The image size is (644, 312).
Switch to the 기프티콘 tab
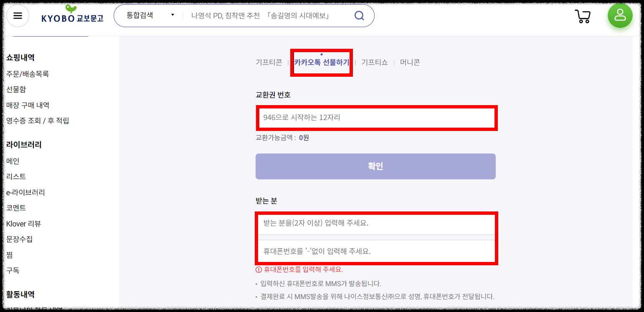pos(269,63)
